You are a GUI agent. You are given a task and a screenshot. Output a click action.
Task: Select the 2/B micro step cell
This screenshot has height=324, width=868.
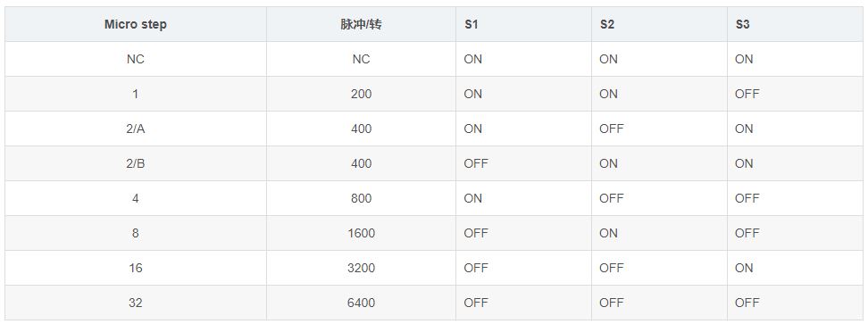pyautogui.click(x=136, y=163)
